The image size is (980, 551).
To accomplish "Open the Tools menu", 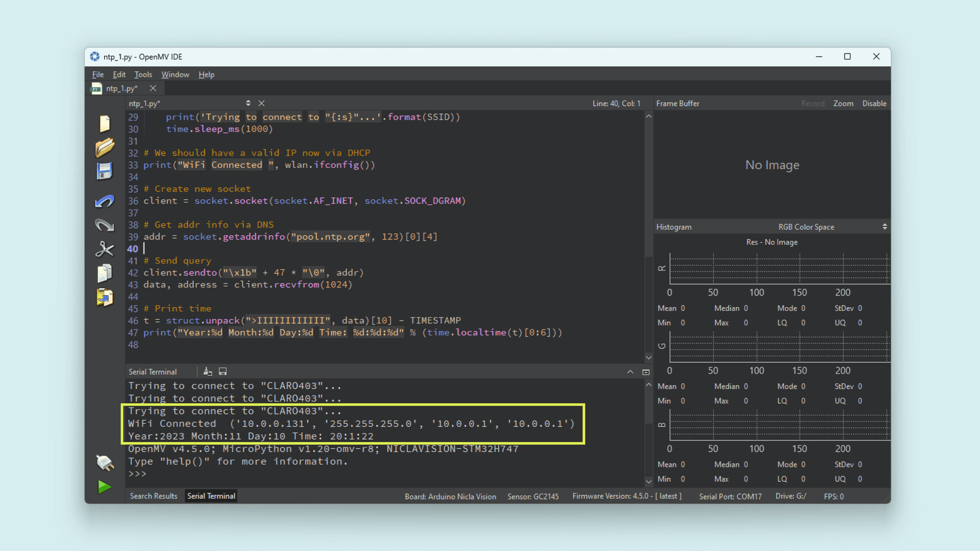I will pyautogui.click(x=143, y=74).
